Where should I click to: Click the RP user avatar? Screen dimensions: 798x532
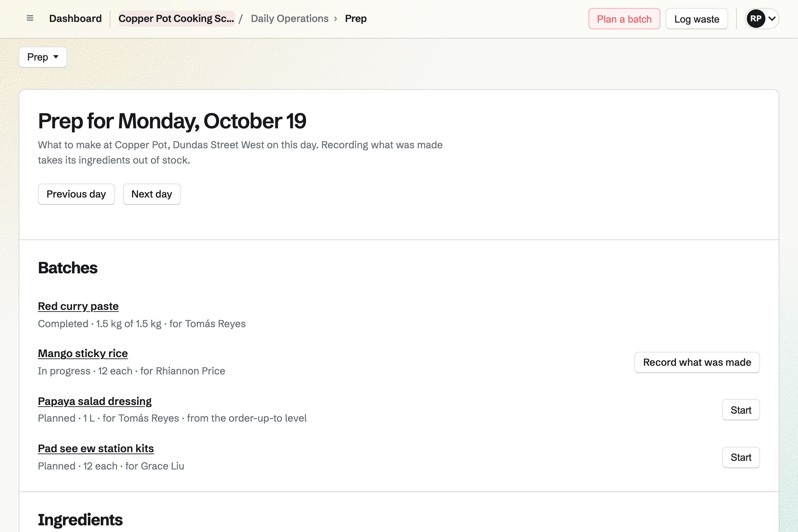tap(755, 19)
